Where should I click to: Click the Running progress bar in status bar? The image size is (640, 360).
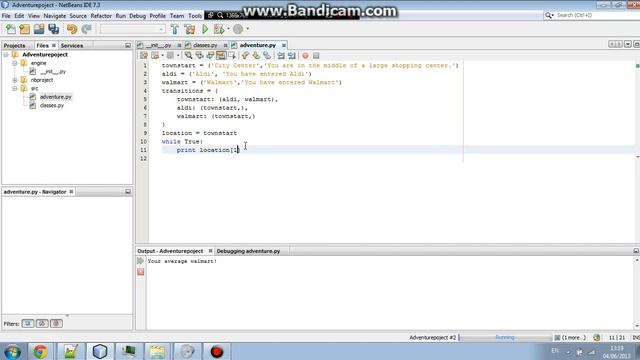coord(505,338)
